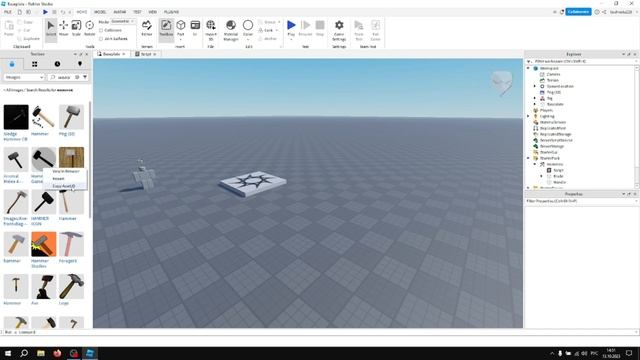
Task: Choose Copy Asset ID from context menu
Action: (x=64, y=186)
